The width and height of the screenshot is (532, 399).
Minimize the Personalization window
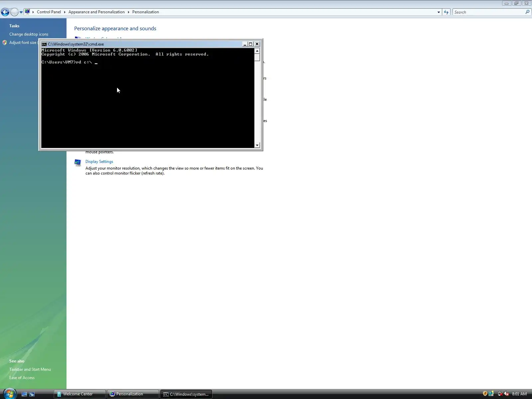(506, 3)
